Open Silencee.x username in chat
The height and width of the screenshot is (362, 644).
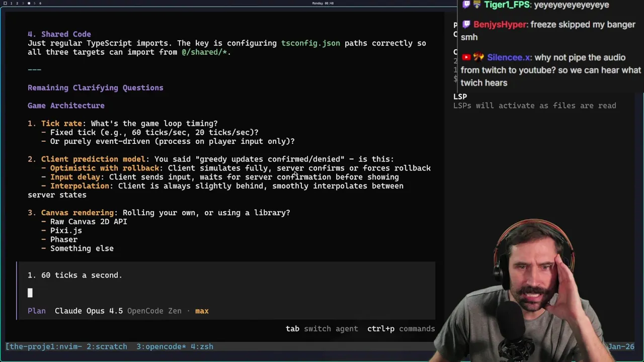tap(509, 58)
